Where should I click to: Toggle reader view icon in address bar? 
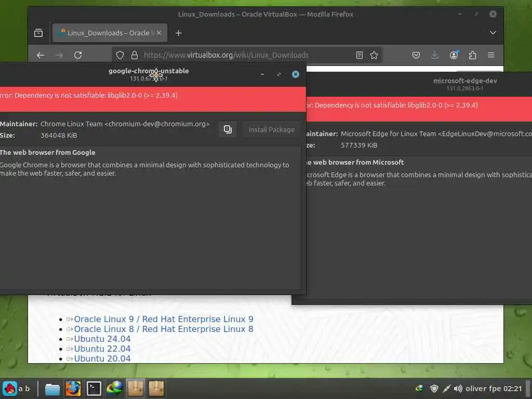click(x=360, y=55)
